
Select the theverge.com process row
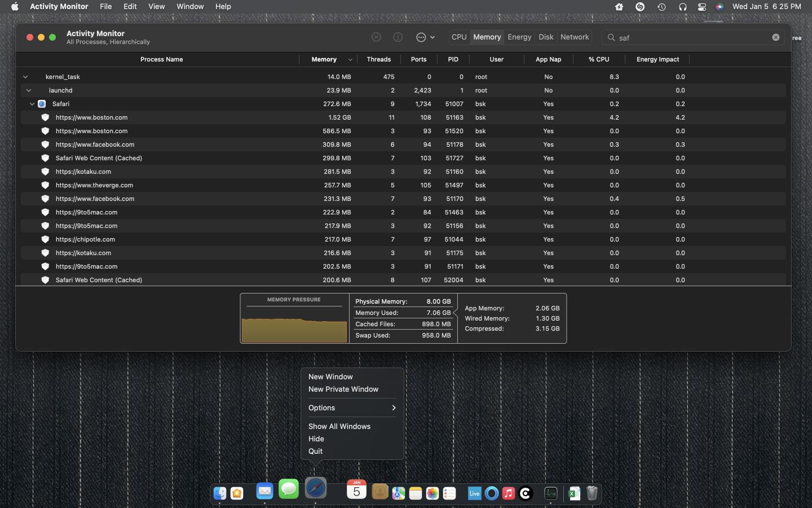(403, 185)
